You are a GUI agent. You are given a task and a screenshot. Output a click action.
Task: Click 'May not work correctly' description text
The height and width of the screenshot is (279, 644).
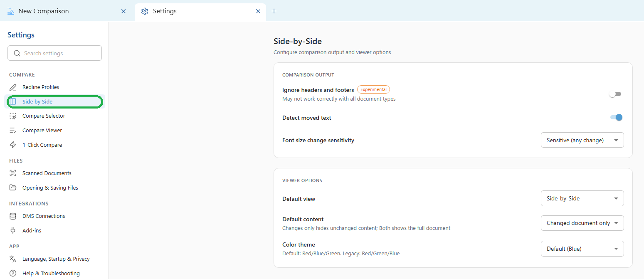coord(339,99)
